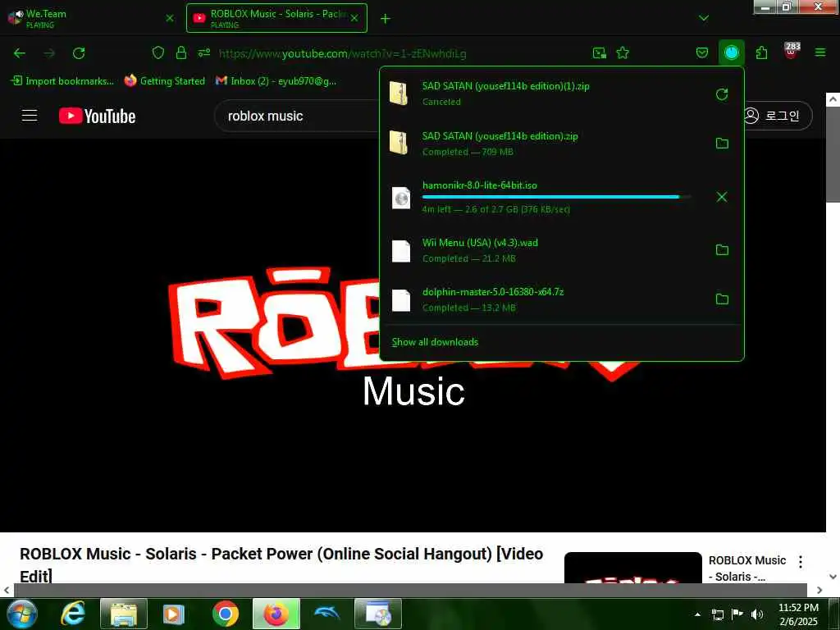Viewport: 840px width, 630px height.
Task: Show SAD SATAN (yousef114b edition).zip in folder
Action: [x=722, y=143]
